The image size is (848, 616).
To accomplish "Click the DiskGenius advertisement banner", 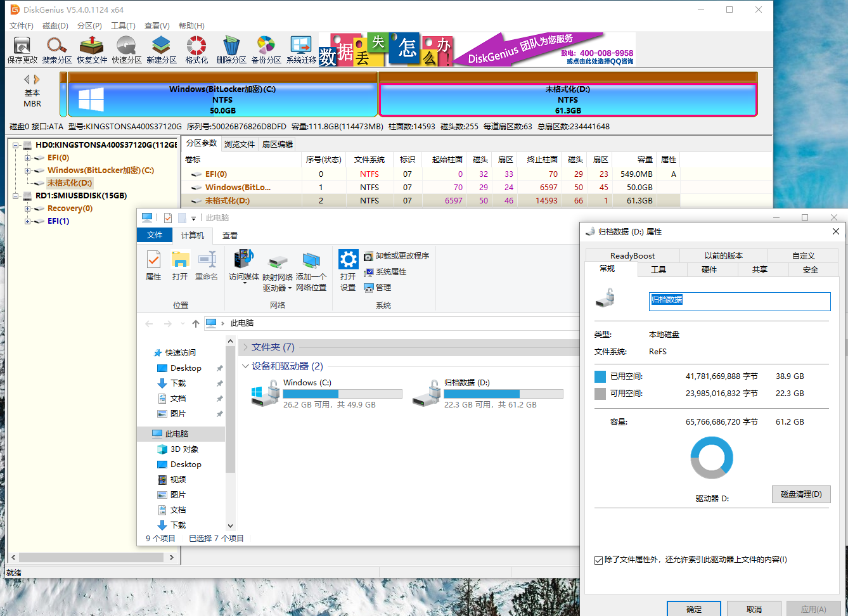I will pos(477,49).
